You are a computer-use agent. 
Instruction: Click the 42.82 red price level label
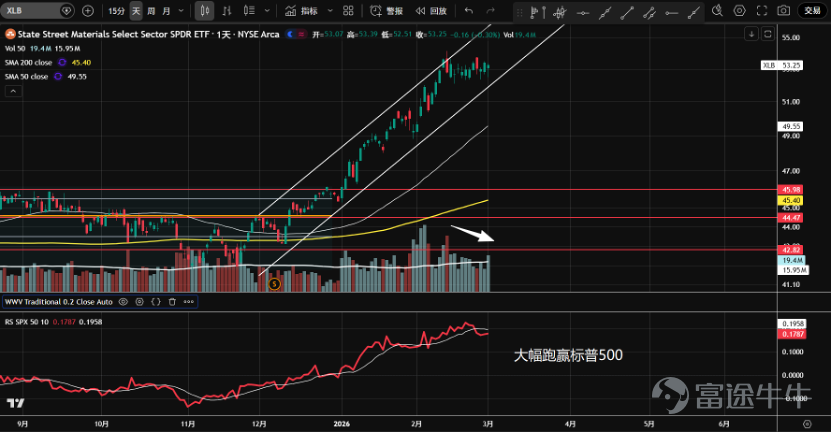pyautogui.click(x=791, y=250)
